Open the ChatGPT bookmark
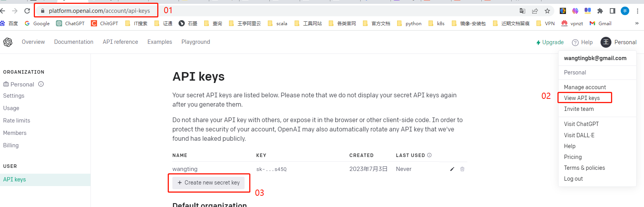This screenshot has height=207, width=644. pos(70,23)
